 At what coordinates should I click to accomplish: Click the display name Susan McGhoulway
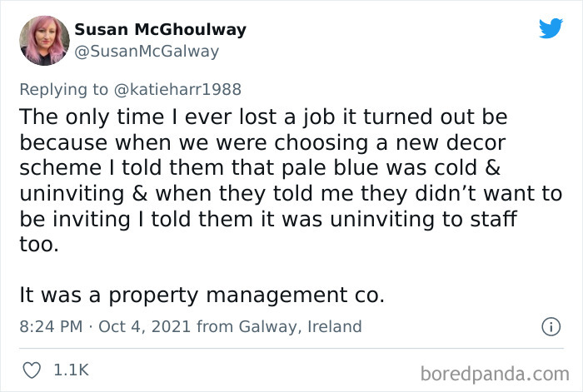[x=160, y=30]
